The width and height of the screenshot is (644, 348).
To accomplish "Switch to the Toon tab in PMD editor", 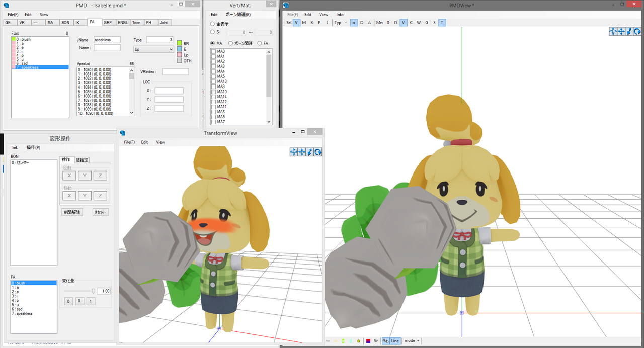I will click(136, 23).
